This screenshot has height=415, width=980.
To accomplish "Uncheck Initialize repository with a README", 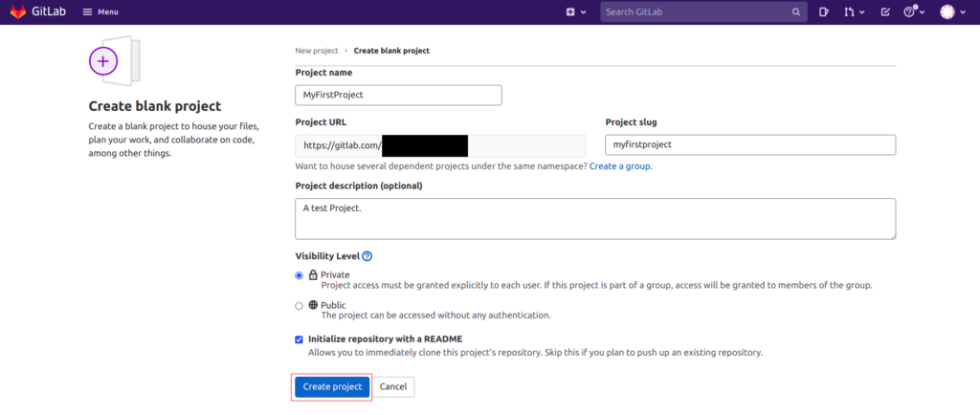I will (299, 339).
